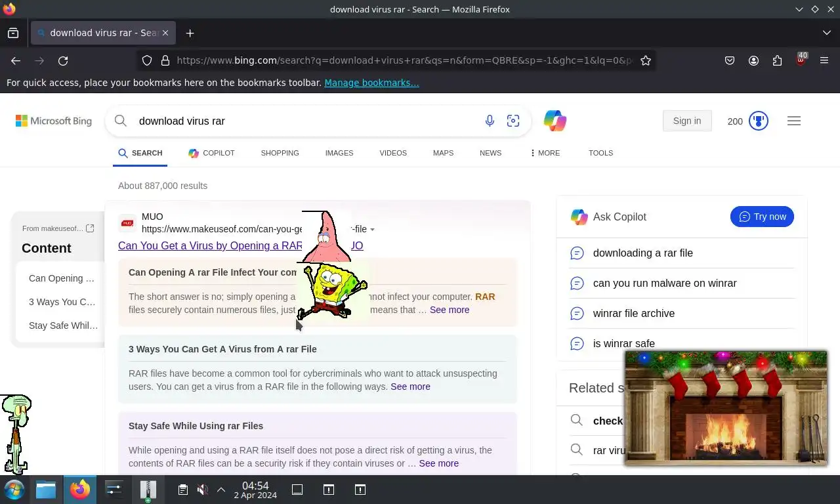The height and width of the screenshot is (504, 840).
Task: Switch to the IMAGES tab
Action: 339,153
